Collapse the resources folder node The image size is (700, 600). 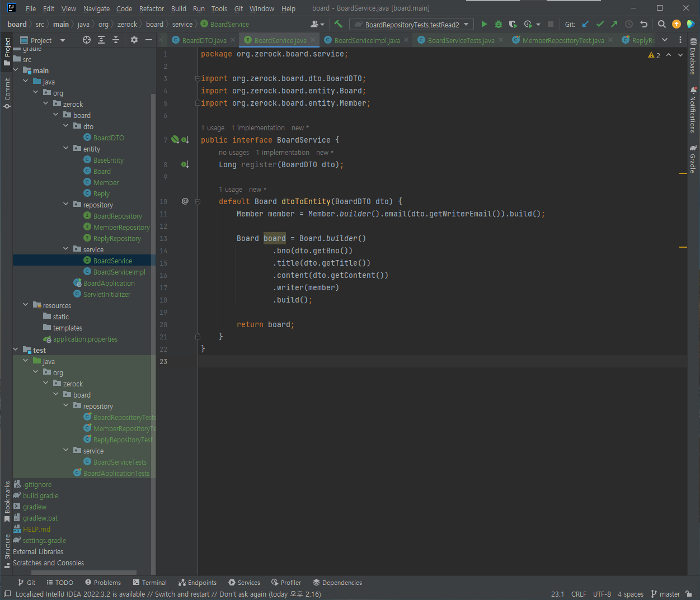point(26,305)
